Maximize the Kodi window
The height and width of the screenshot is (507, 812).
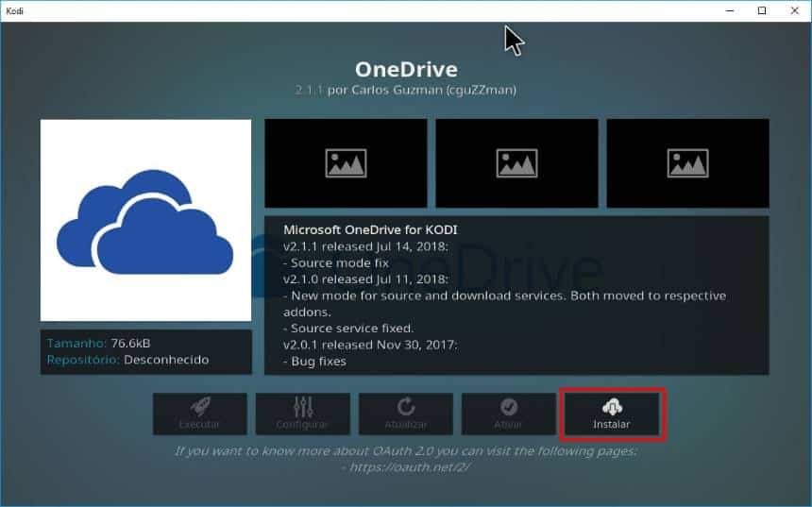coord(762,11)
